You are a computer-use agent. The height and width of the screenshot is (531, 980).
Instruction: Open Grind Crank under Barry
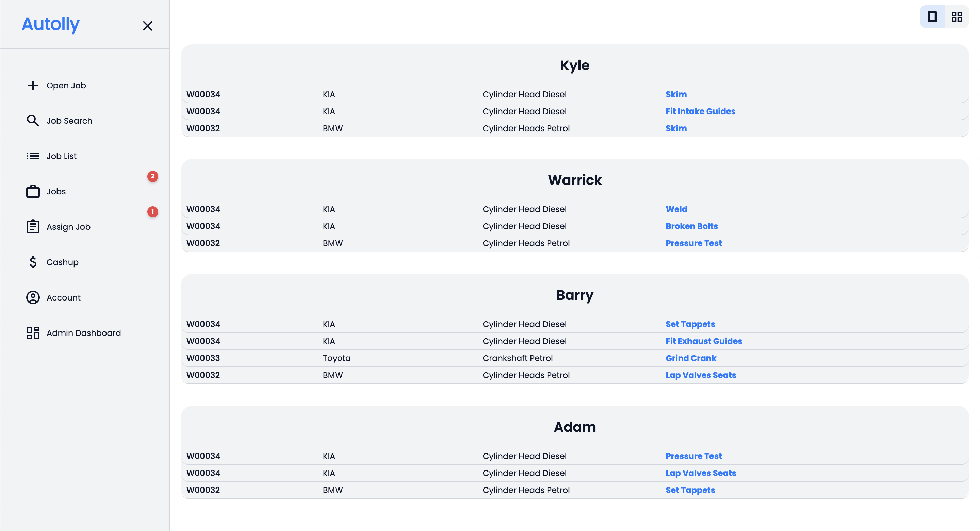(691, 358)
